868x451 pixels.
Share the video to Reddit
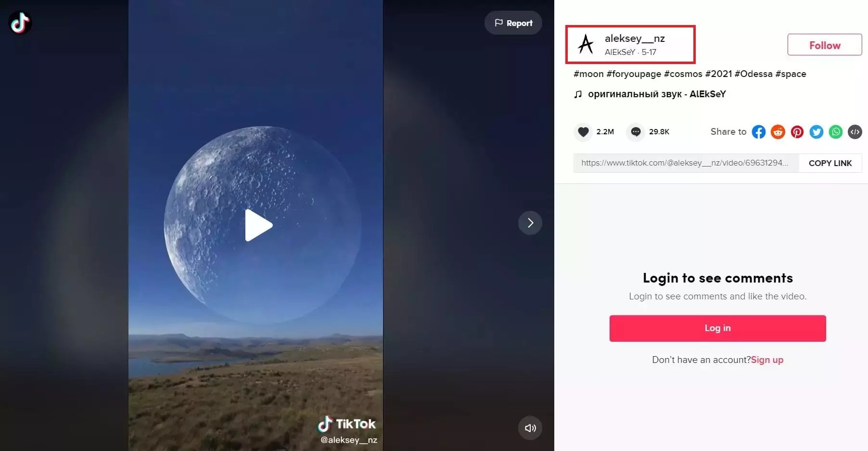click(x=778, y=132)
